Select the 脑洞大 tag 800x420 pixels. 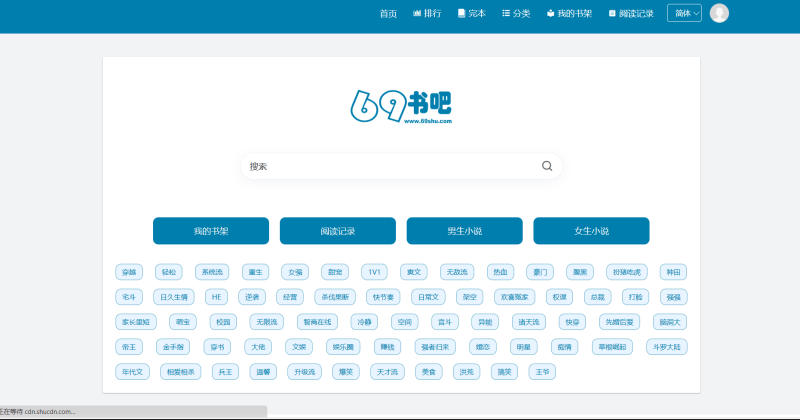670,322
